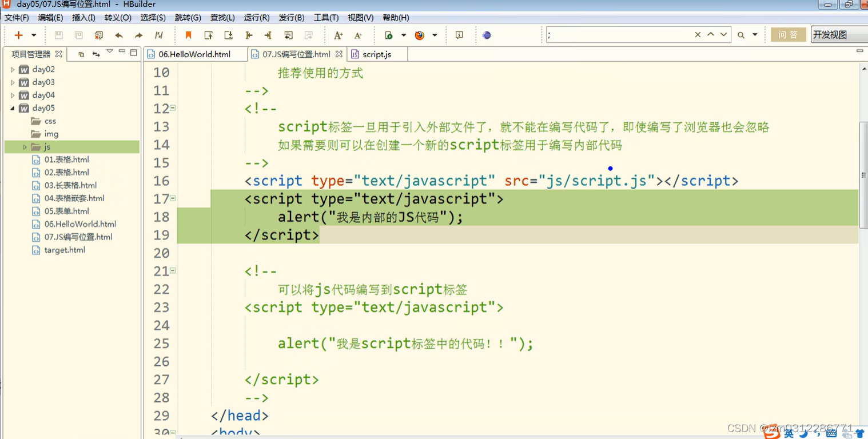The width and height of the screenshot is (868, 439).
Task: Open the 运行(R) menu
Action: pos(256,18)
